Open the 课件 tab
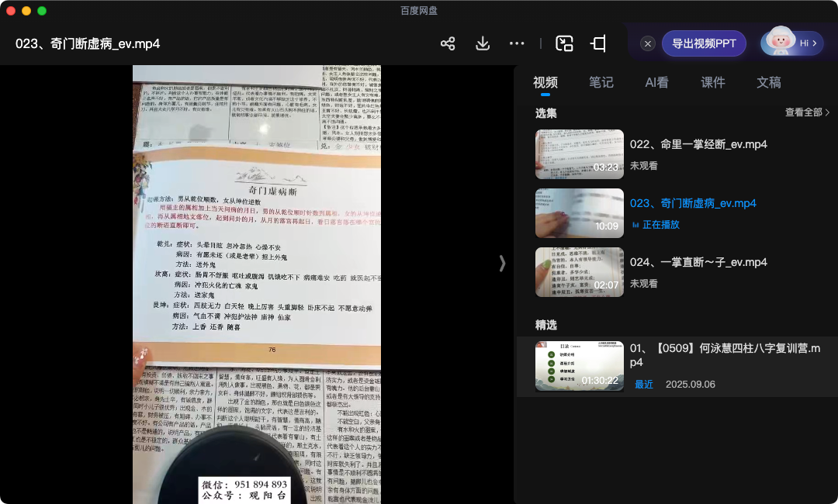838x504 pixels. click(712, 83)
